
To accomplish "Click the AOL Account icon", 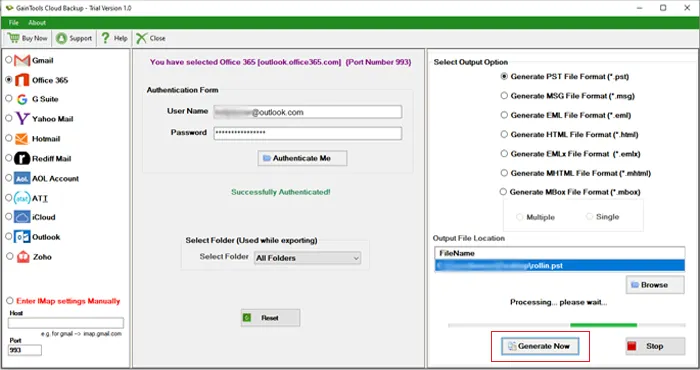I will click(22, 179).
